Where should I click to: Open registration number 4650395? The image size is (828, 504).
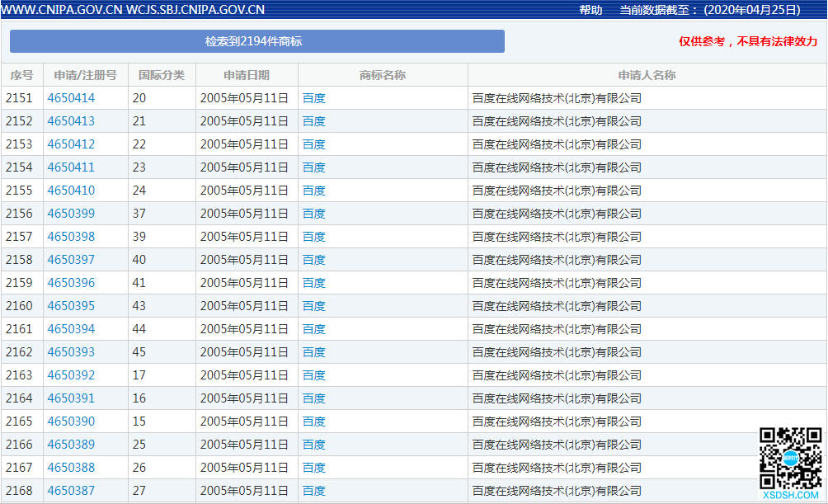[x=71, y=306]
